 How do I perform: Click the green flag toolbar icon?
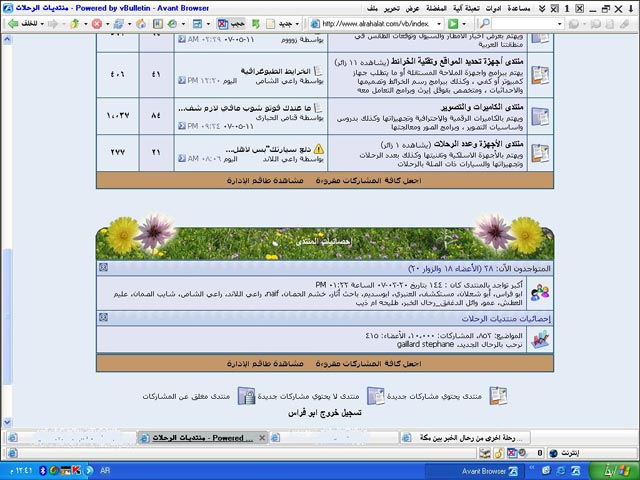click(256, 24)
